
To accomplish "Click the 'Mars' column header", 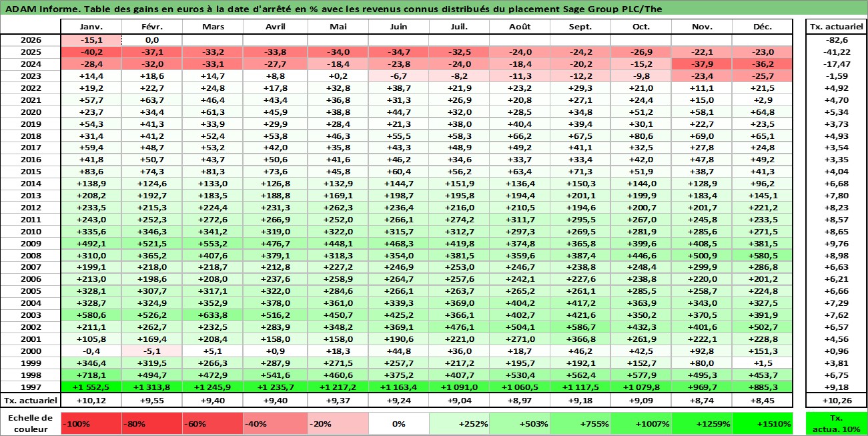I will [x=212, y=27].
